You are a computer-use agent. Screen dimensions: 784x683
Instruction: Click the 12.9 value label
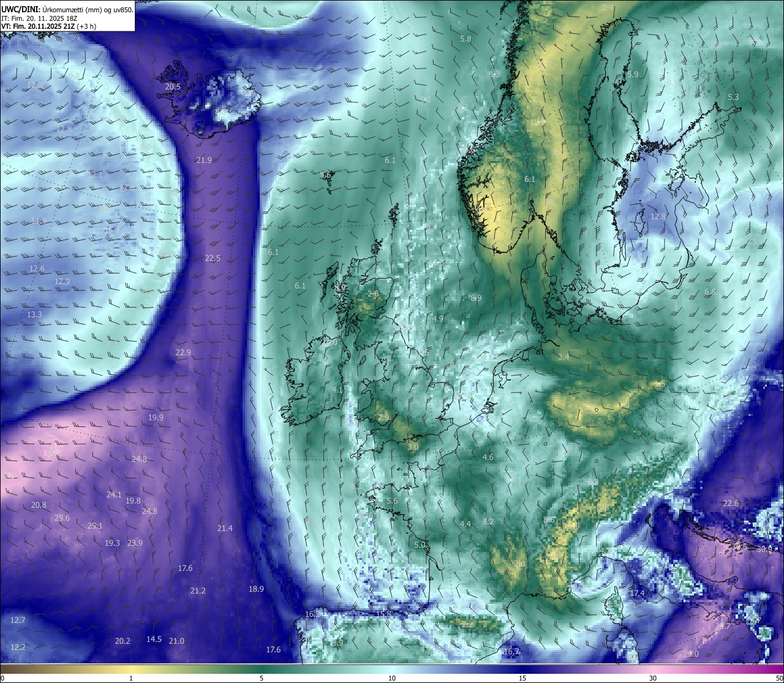pyautogui.click(x=62, y=281)
